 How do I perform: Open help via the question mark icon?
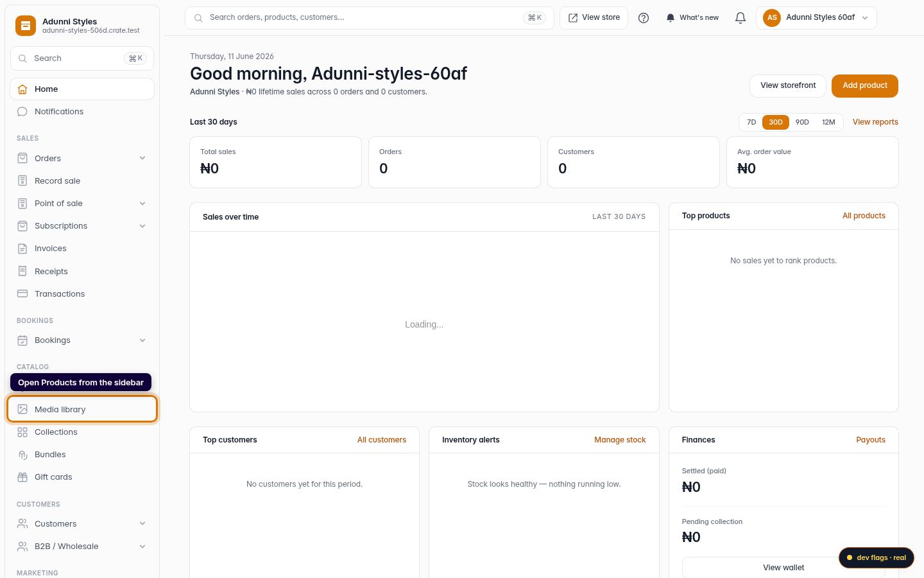(x=644, y=18)
